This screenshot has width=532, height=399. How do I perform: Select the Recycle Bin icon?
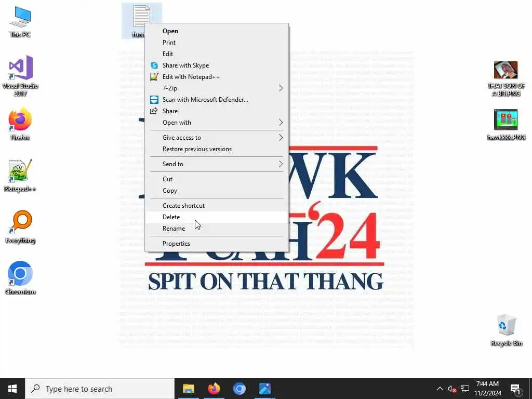click(506, 330)
